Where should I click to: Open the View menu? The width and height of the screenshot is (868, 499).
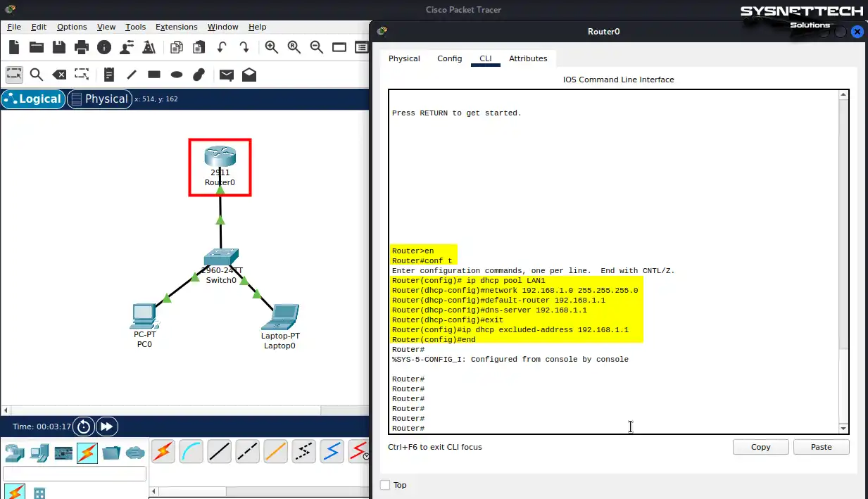click(106, 27)
